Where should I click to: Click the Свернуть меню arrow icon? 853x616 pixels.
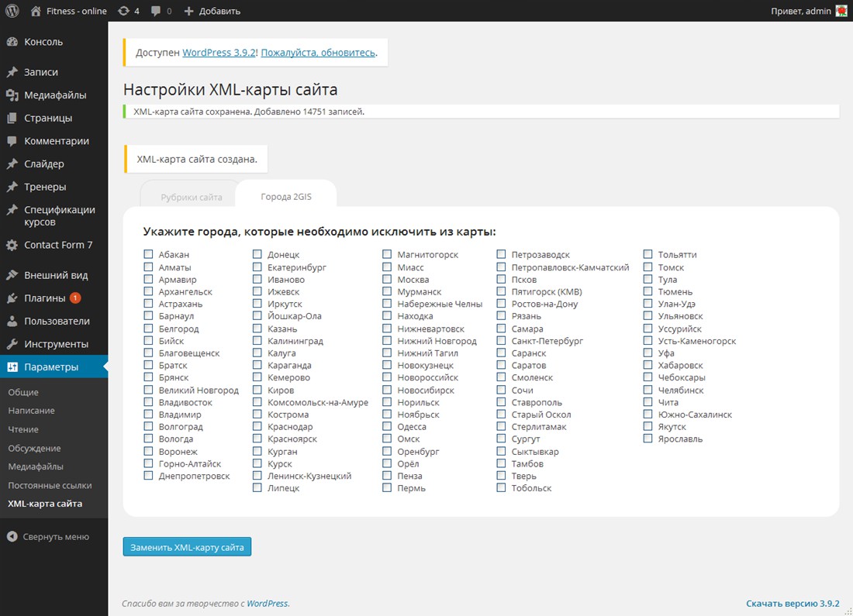(12, 537)
